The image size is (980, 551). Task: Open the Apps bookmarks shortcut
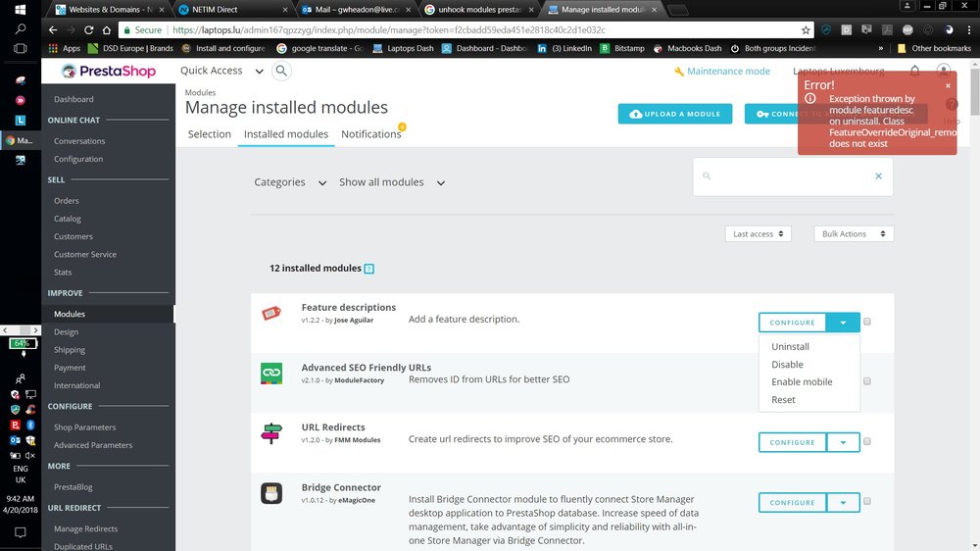[x=65, y=48]
